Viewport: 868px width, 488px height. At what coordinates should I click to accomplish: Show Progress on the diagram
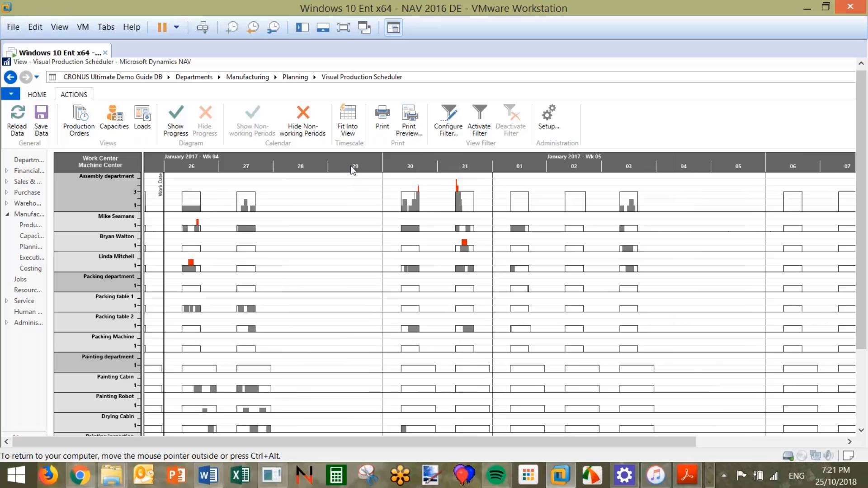pos(175,120)
